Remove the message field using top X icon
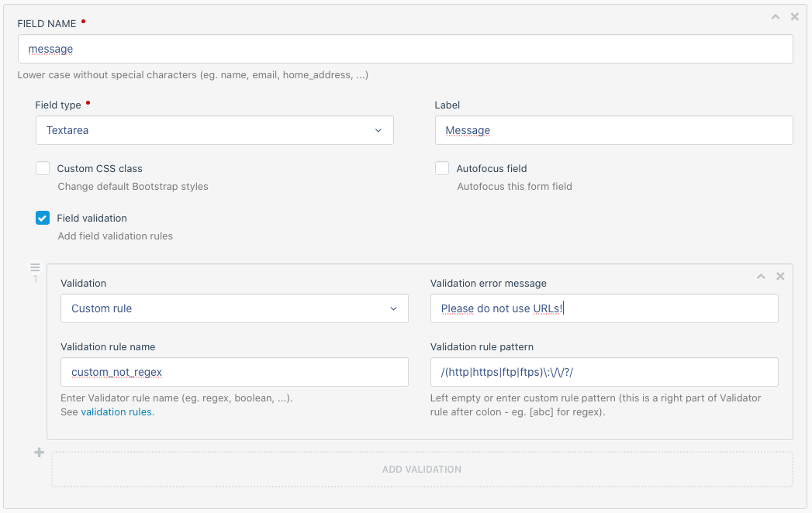812x513 pixels. pyautogui.click(x=794, y=16)
